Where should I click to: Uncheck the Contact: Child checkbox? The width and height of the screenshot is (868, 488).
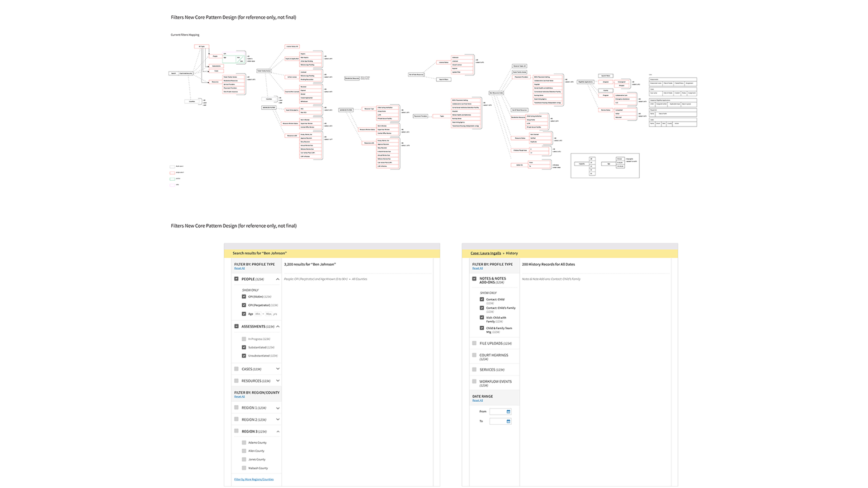481,299
